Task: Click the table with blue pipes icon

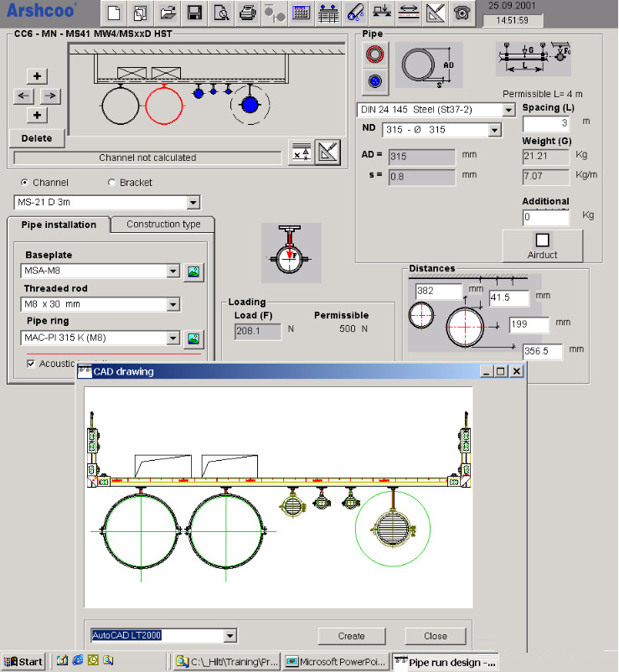Action: (x=328, y=12)
